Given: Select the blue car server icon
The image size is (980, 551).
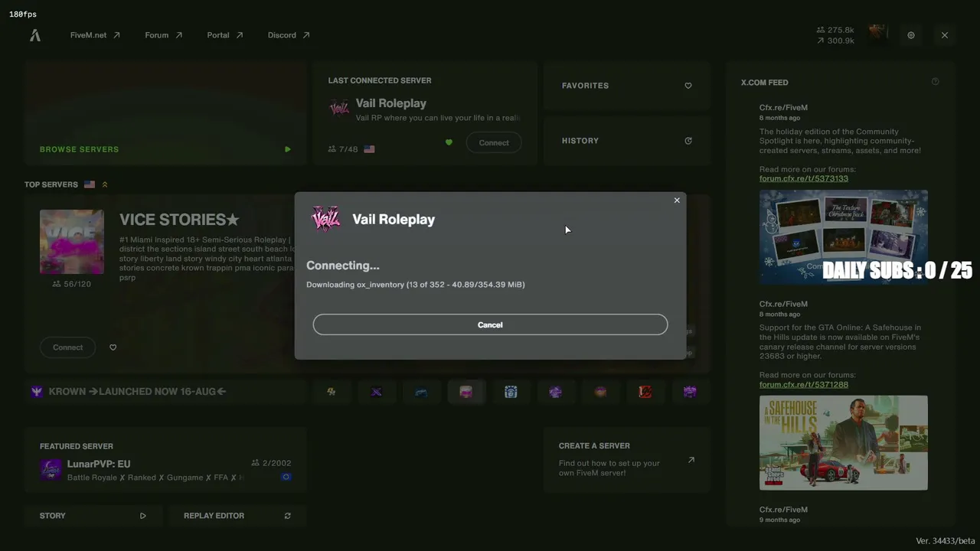Looking at the screenshot, I should tap(421, 392).
